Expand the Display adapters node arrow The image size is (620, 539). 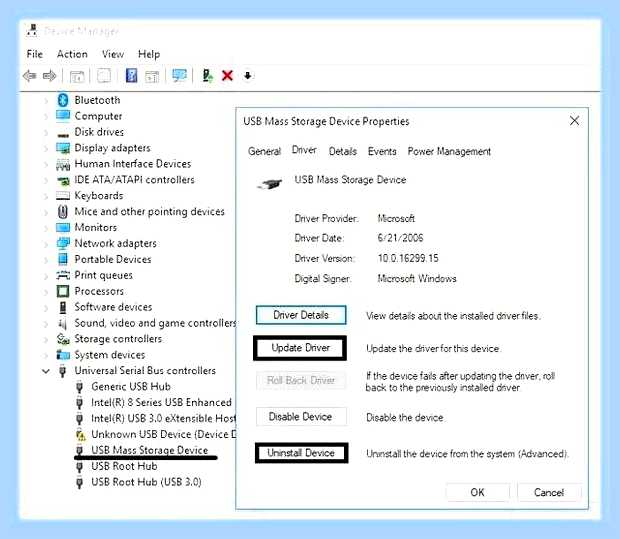(46, 148)
